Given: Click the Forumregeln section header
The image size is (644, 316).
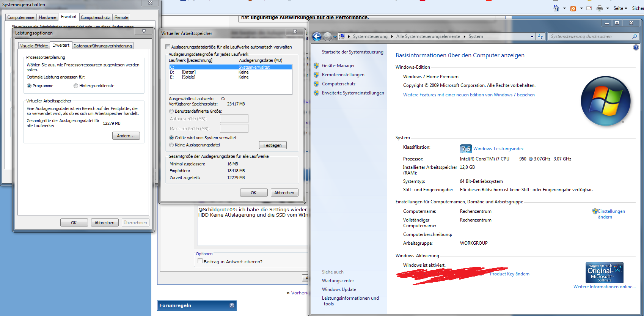Looking at the screenshot, I should 197,305.
